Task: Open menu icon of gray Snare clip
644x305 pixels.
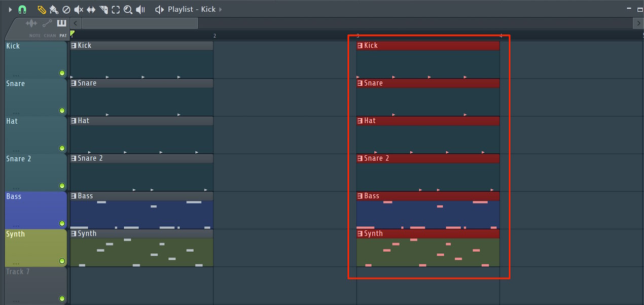Action: click(74, 83)
